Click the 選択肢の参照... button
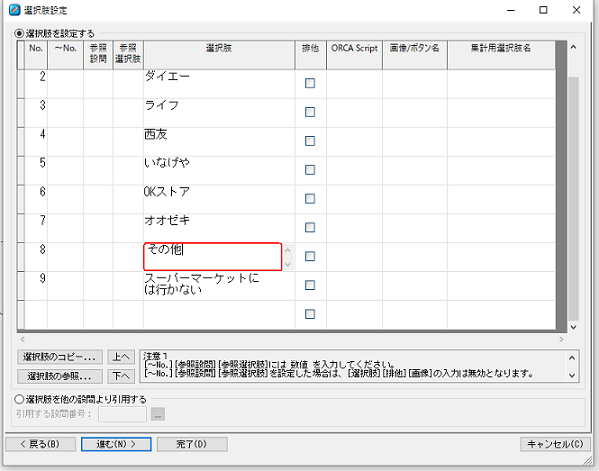This screenshot has width=599, height=471. pyautogui.click(x=60, y=376)
